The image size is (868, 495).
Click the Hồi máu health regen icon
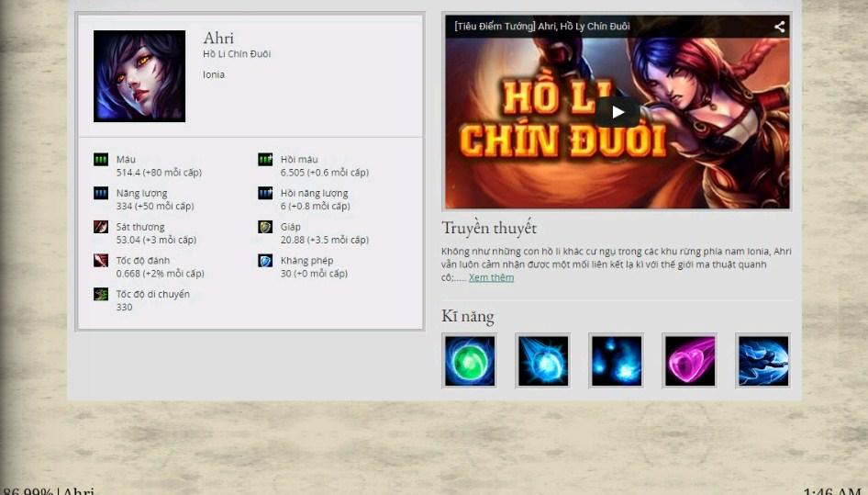265,160
